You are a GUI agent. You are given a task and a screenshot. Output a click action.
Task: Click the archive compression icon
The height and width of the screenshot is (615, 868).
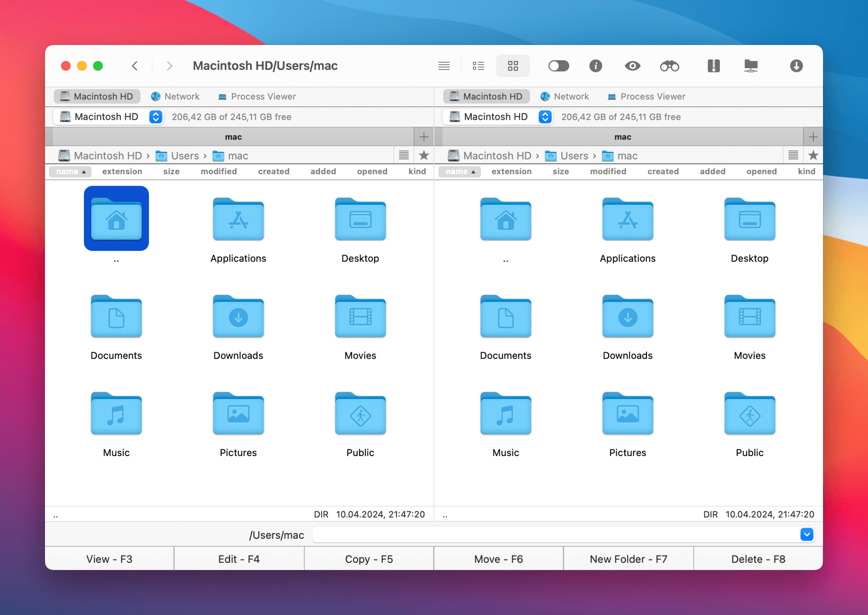(x=712, y=66)
